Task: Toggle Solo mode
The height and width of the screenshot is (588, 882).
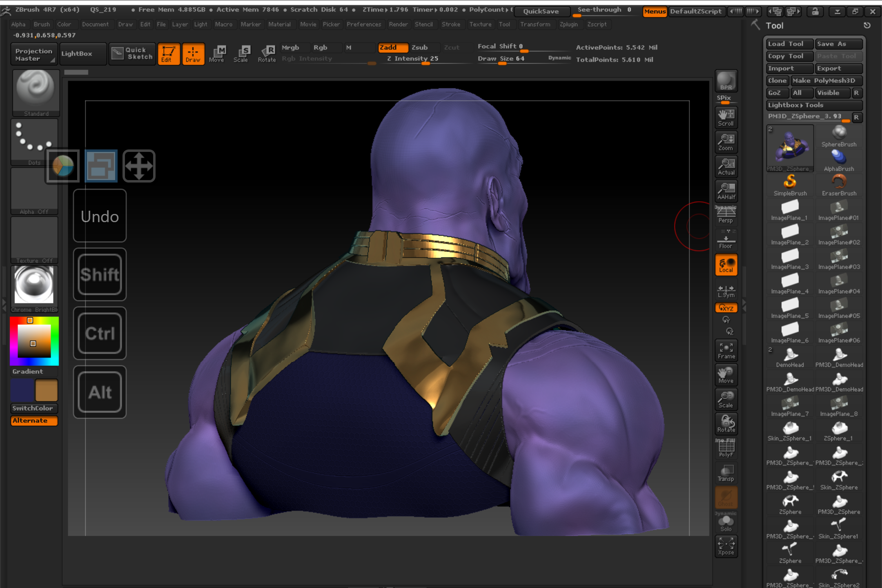Action: (x=726, y=523)
